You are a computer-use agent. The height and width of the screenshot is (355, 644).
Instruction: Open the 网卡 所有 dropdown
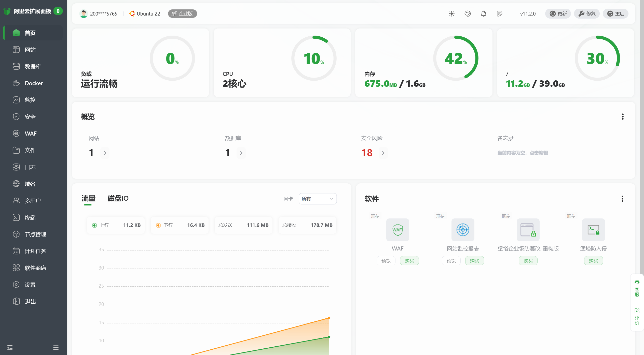[318, 199]
